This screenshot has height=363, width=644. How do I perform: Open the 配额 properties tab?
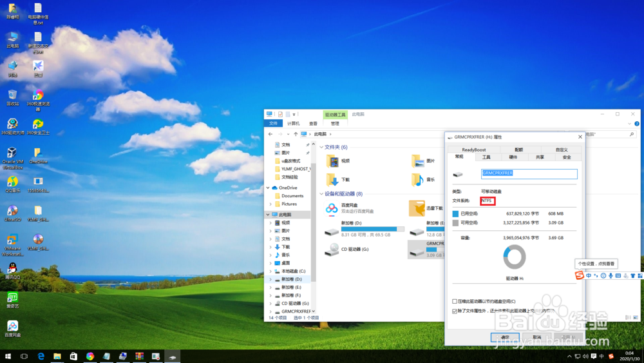(x=518, y=150)
